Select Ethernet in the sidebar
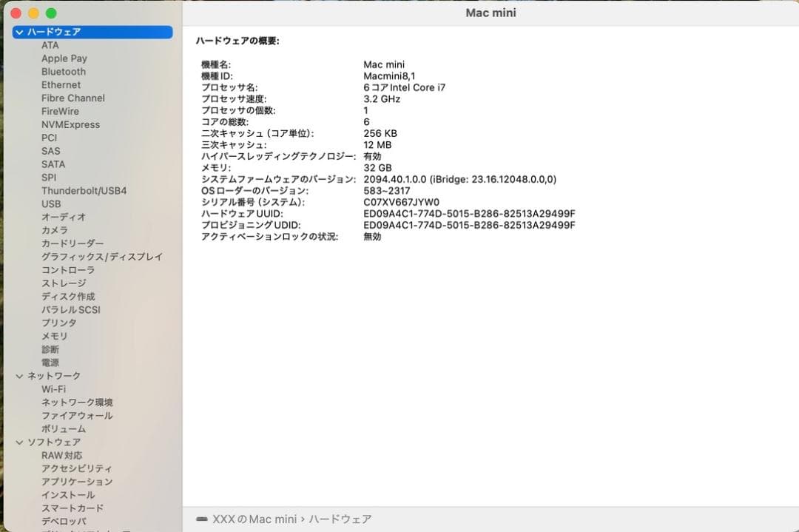 tap(61, 85)
